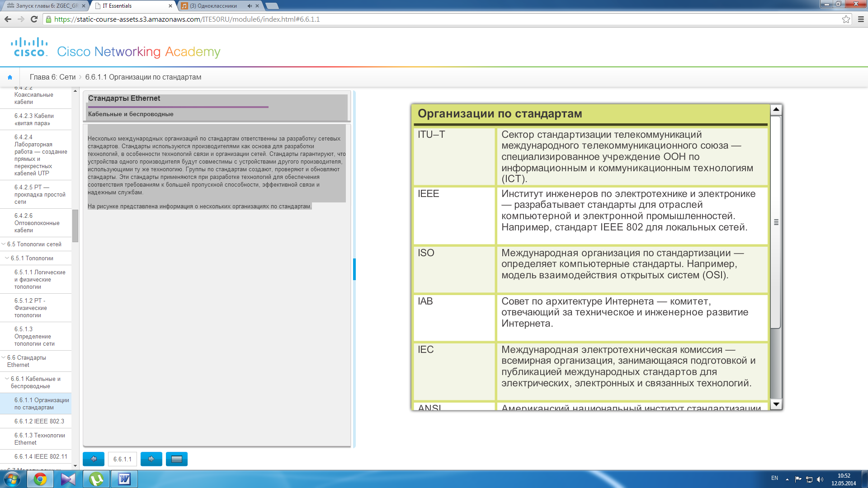Open uTorrent taskbar icon
Image resolution: width=868 pixels, height=488 pixels.
[x=96, y=479]
